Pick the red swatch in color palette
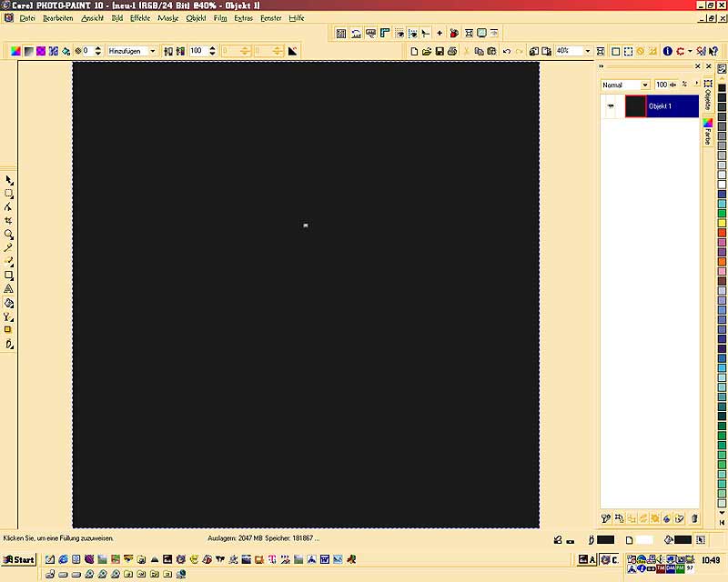The image size is (728, 582). [722, 224]
